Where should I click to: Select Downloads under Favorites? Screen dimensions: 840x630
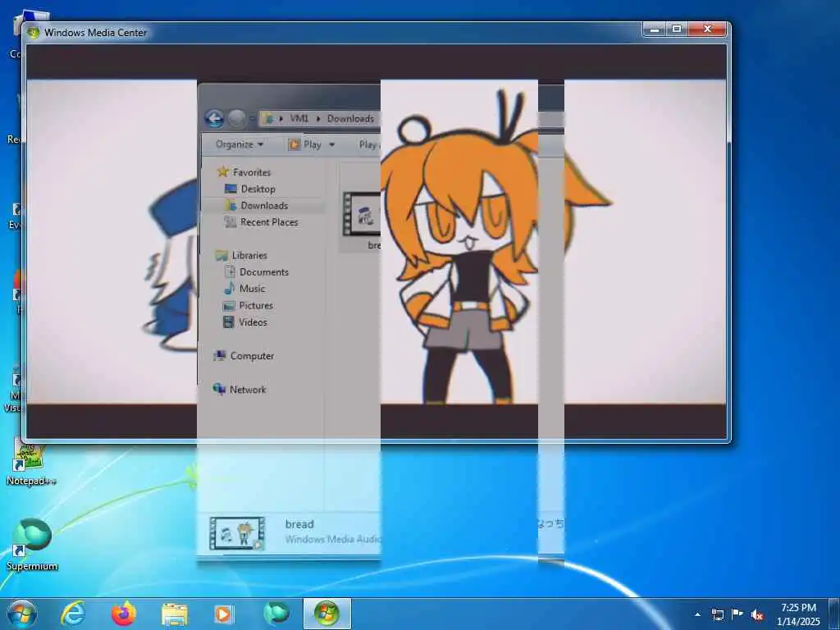click(257, 205)
